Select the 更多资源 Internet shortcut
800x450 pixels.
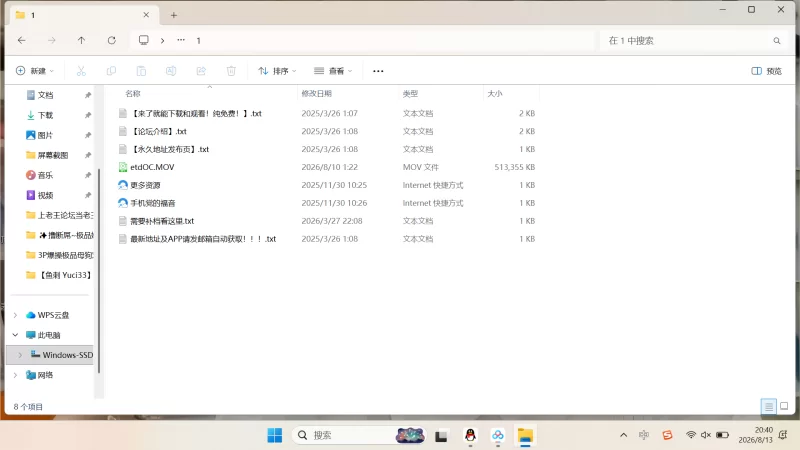pos(145,185)
